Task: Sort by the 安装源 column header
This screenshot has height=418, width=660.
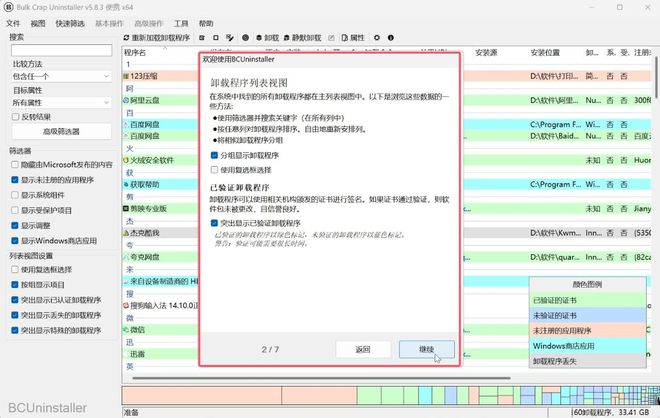Action: [x=486, y=53]
